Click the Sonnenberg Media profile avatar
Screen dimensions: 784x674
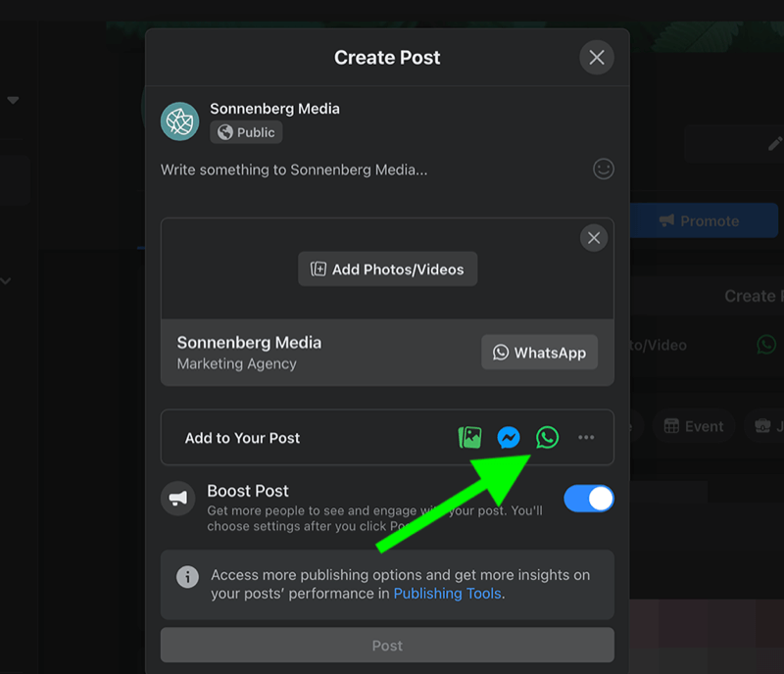180,121
